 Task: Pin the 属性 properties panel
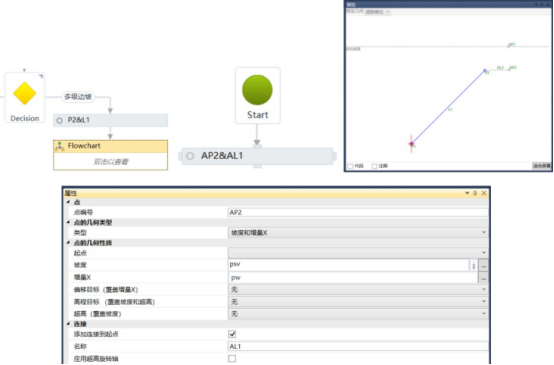click(x=475, y=193)
